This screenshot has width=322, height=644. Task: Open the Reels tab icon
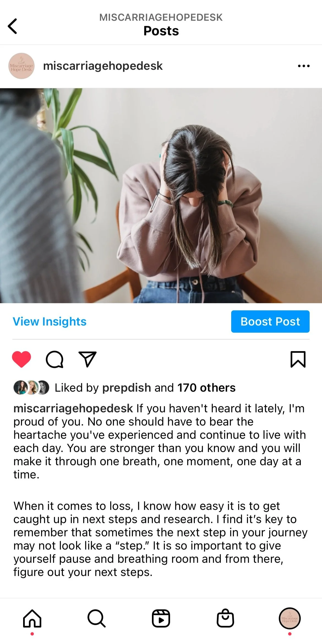coord(161,618)
